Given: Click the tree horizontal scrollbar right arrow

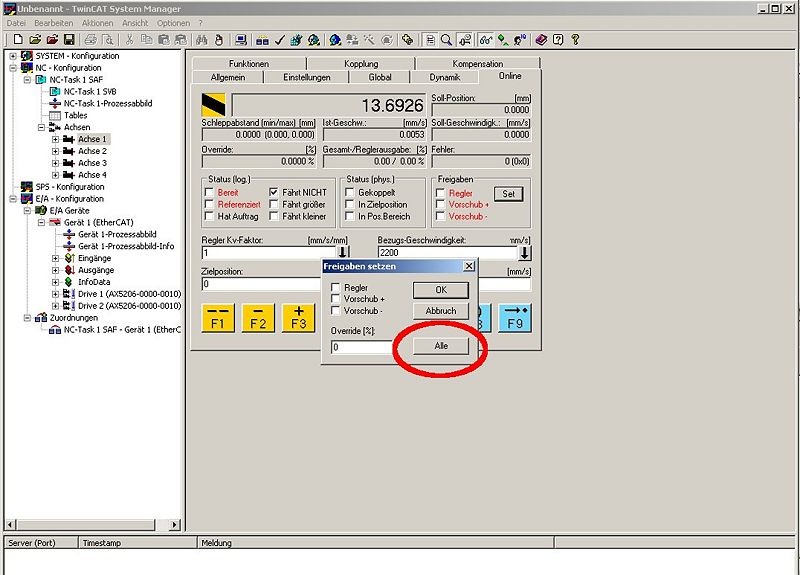Looking at the screenshot, I should click(175, 524).
